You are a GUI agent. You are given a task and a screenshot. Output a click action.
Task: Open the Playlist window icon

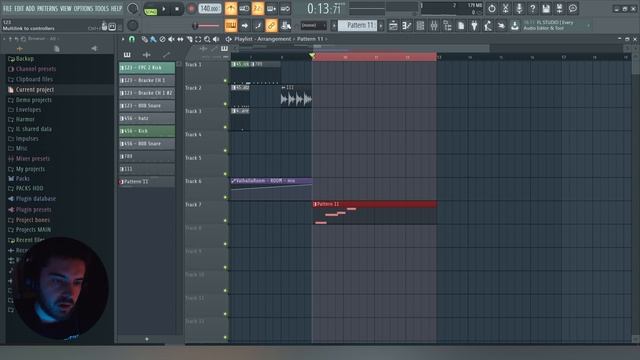point(393,26)
